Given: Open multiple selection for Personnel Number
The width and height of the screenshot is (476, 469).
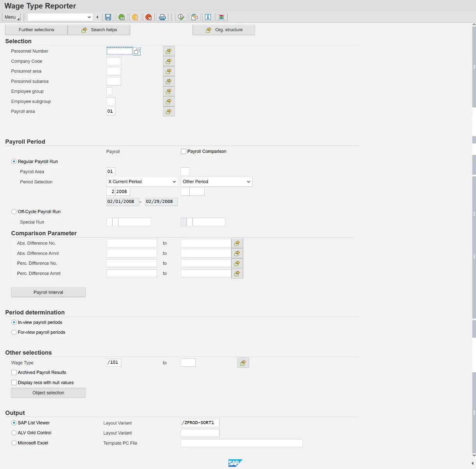Looking at the screenshot, I should [x=168, y=51].
